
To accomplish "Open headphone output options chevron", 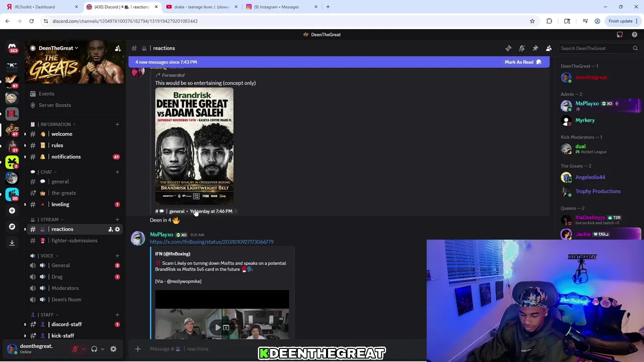I will pos(103,349).
